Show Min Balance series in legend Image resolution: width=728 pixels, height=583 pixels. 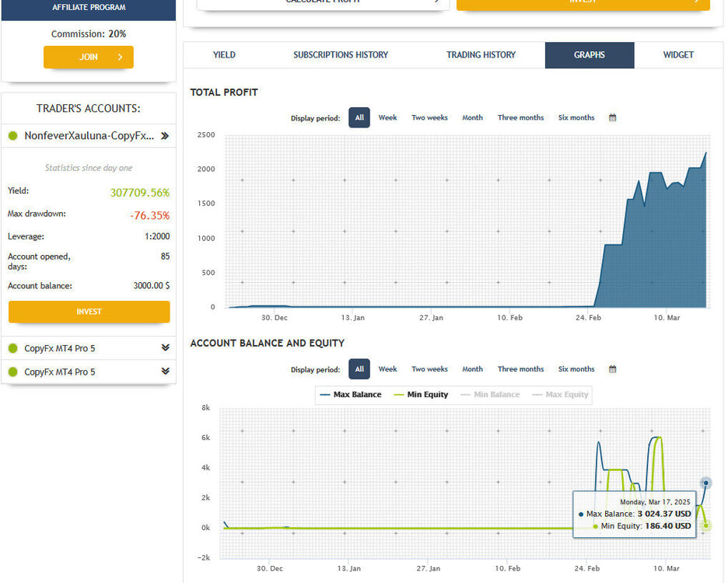(490, 395)
